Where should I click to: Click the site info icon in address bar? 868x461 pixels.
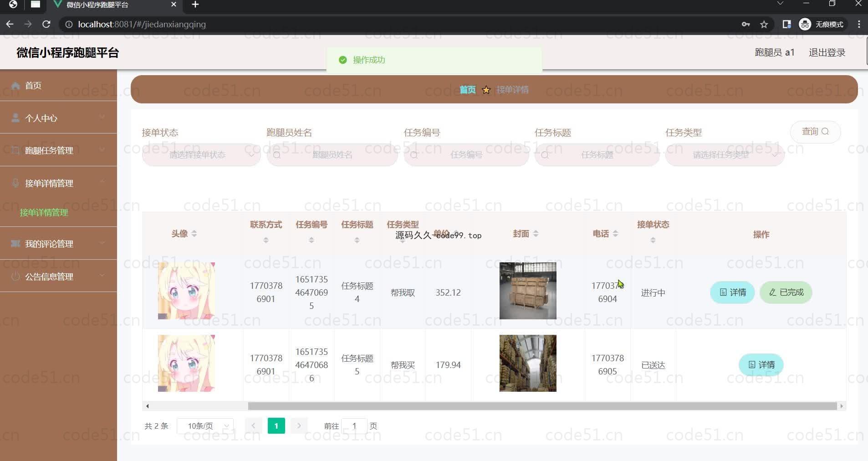(69, 25)
